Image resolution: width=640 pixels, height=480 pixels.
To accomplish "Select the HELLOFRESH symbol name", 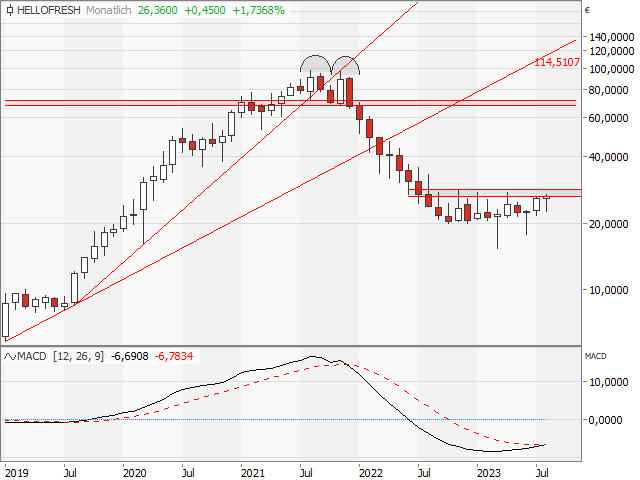I will tap(49, 10).
